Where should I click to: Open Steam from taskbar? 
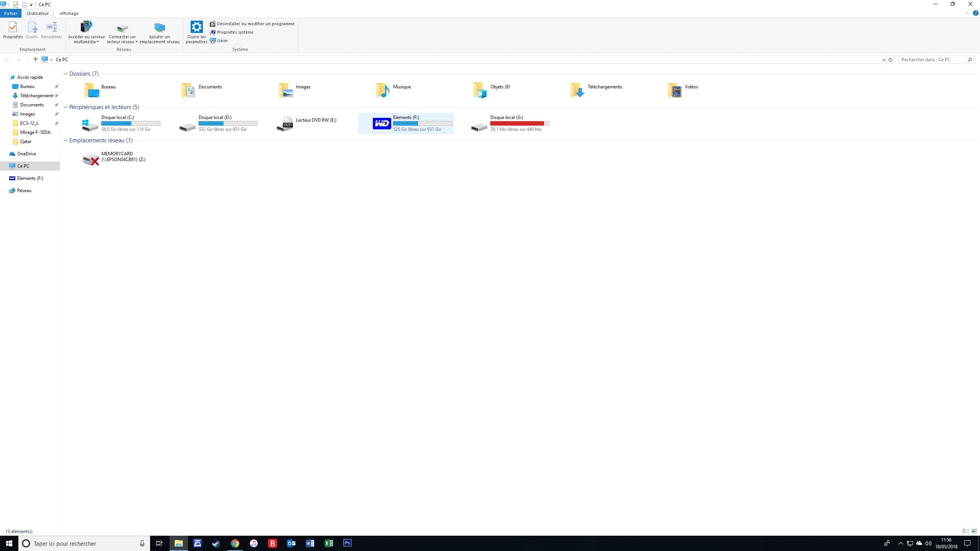[216, 543]
